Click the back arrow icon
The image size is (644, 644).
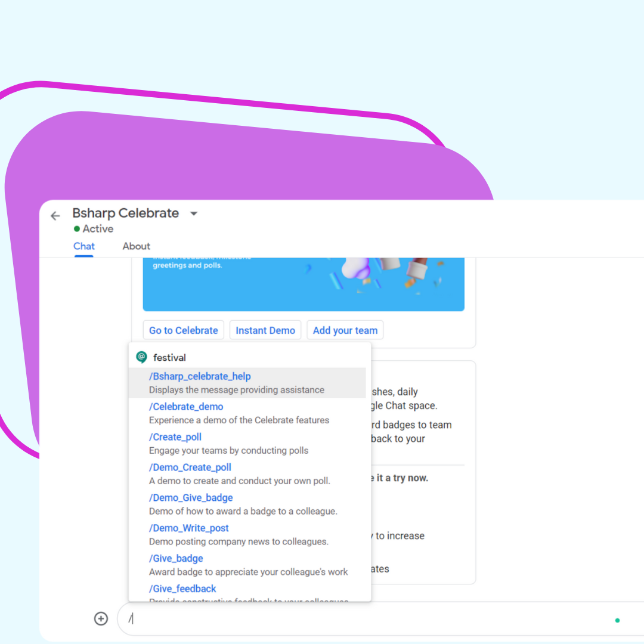[55, 216]
